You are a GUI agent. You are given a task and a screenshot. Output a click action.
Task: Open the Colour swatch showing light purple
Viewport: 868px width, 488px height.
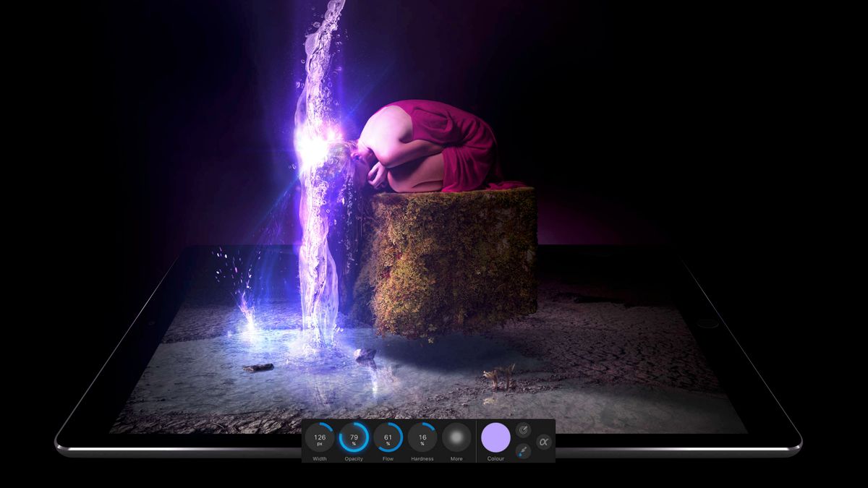(x=495, y=438)
